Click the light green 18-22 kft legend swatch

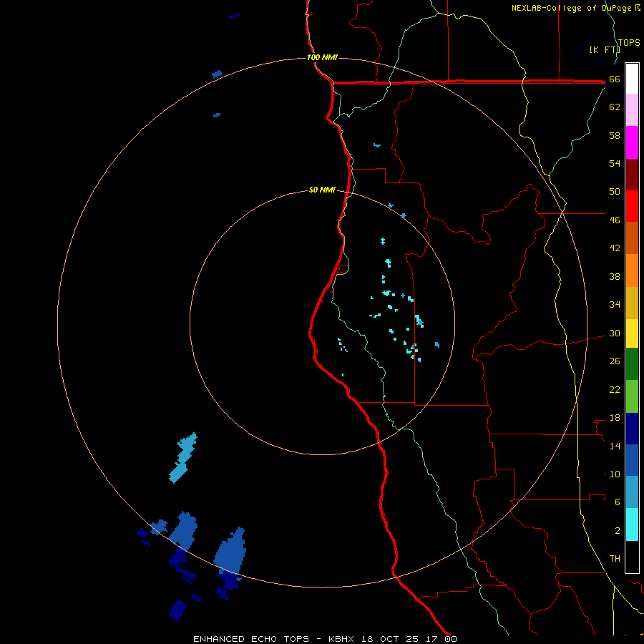pyautogui.click(x=632, y=396)
